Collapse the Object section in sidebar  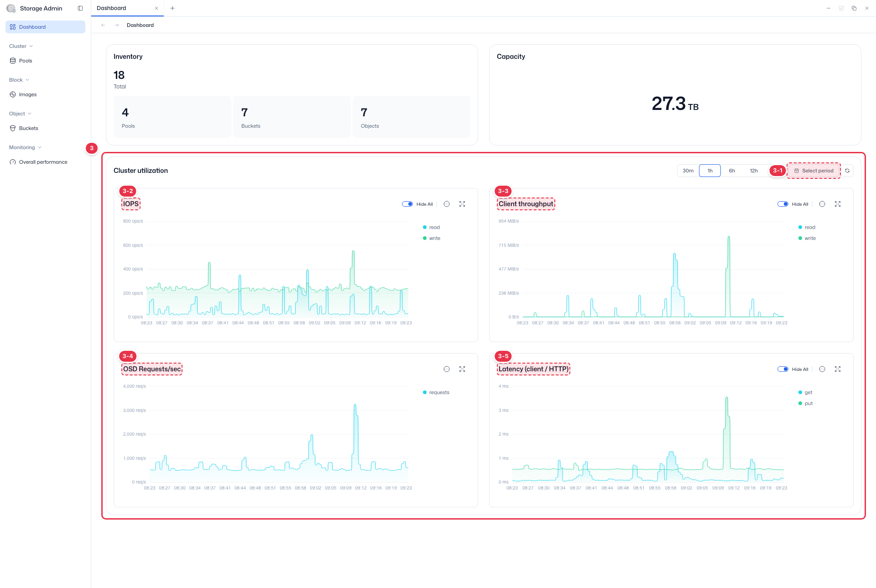21,114
